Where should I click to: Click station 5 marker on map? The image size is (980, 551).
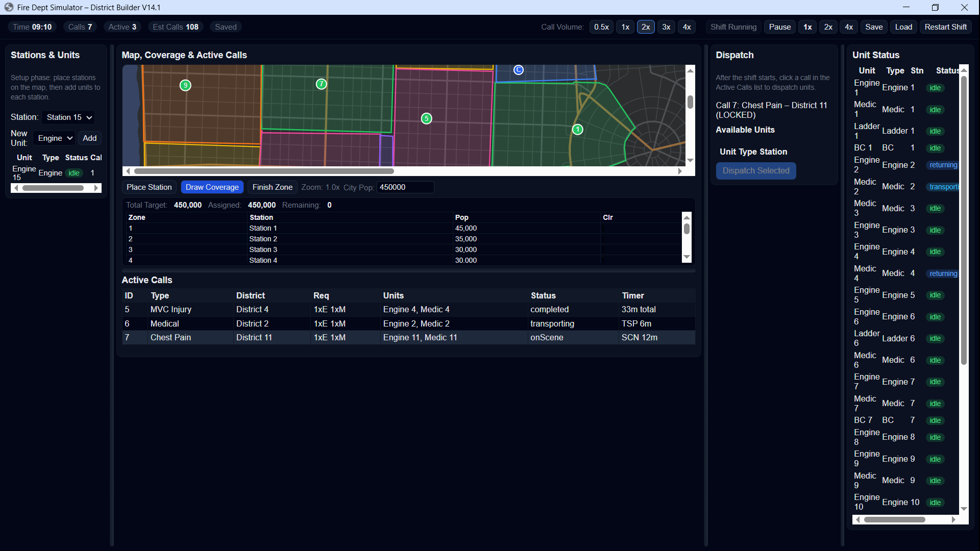point(426,118)
